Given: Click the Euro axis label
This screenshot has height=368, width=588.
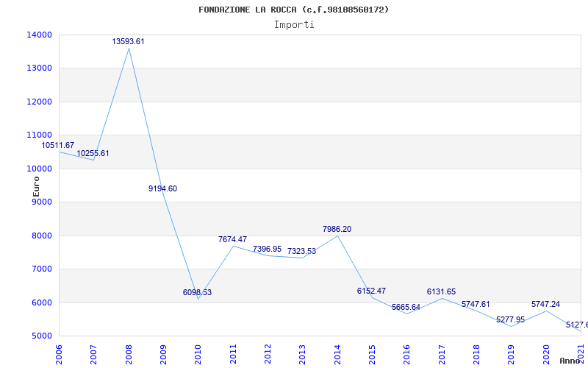Looking at the screenshot, I should click(36, 187).
